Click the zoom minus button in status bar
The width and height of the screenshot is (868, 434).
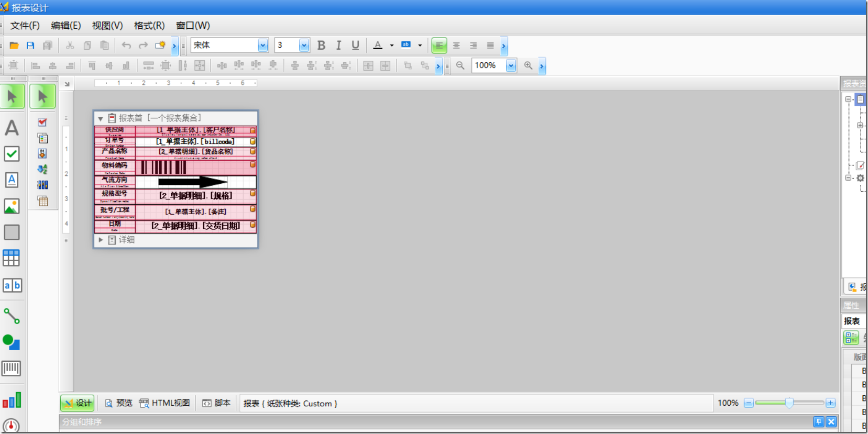coord(749,403)
